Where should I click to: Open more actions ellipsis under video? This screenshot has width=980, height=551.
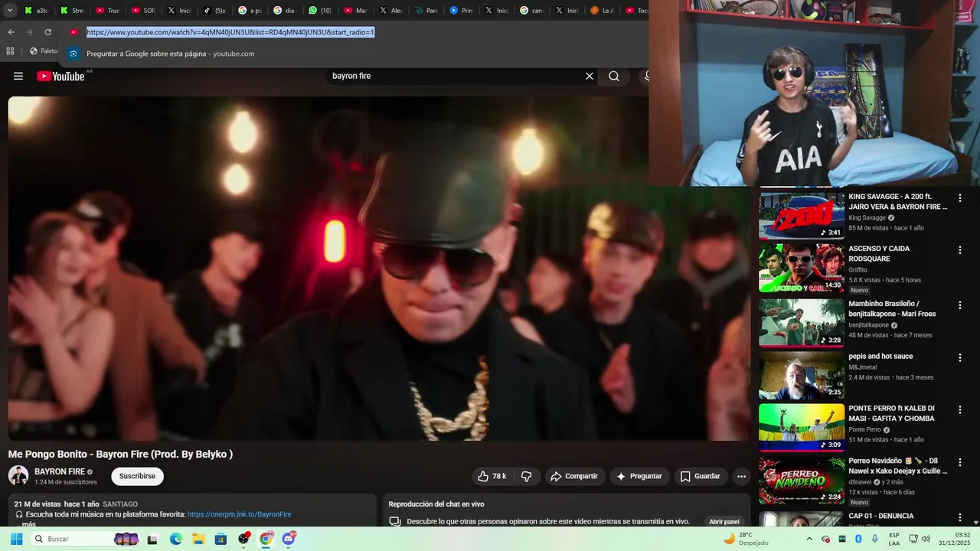pyautogui.click(x=741, y=476)
